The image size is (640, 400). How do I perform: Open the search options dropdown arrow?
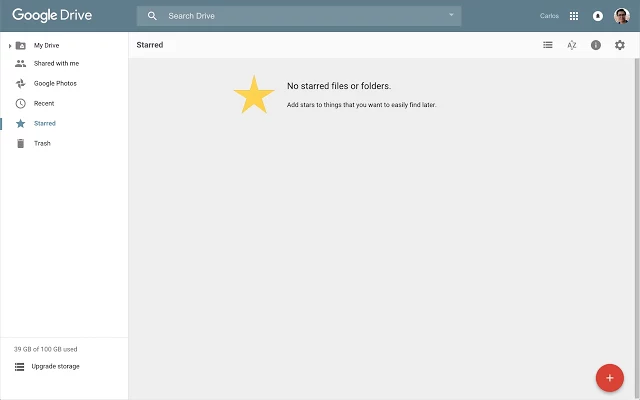coord(451,15)
